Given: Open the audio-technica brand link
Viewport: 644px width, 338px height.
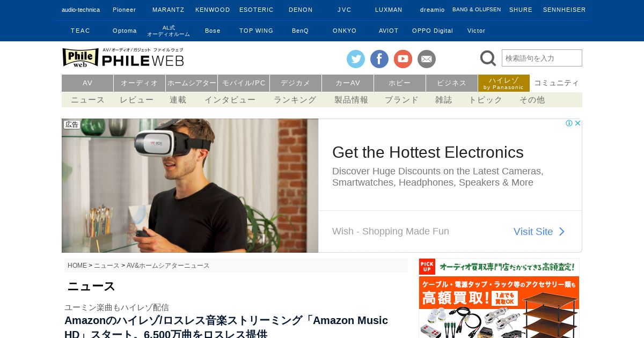Looking at the screenshot, I should [x=80, y=10].
